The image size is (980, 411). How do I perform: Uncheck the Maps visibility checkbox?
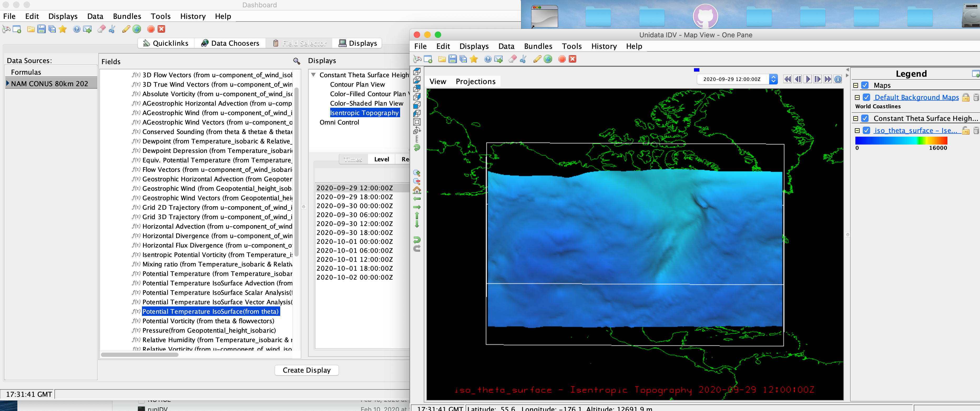coord(865,85)
